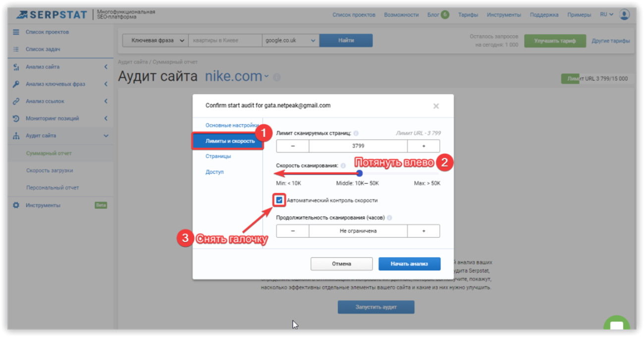Switch to Страницы tab in dialog
The image size is (644, 337).
pyautogui.click(x=218, y=156)
